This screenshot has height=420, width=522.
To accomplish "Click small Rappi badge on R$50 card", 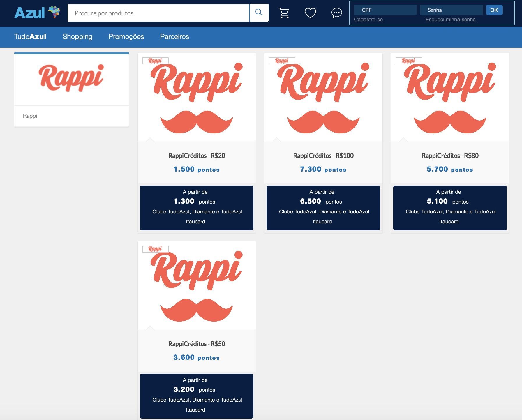I will pyautogui.click(x=155, y=249).
